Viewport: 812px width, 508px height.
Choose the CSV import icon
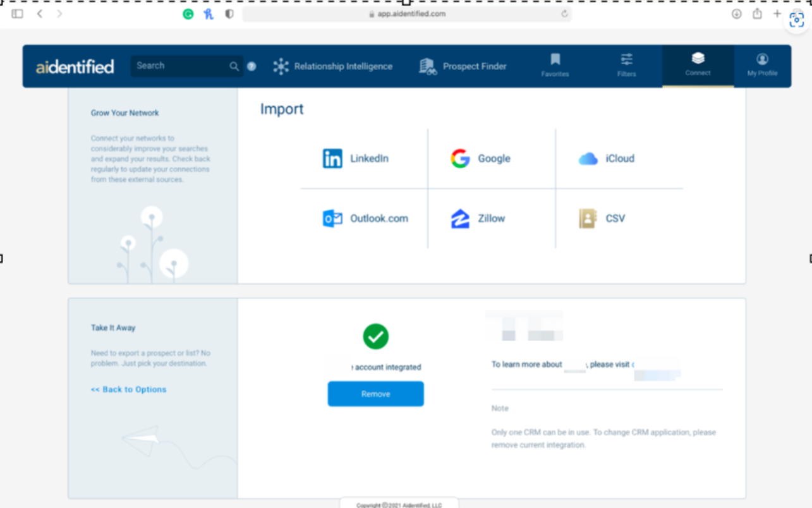click(588, 219)
